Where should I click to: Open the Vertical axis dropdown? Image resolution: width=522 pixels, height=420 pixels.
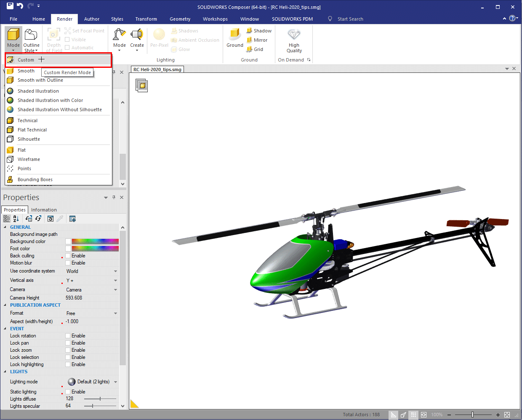click(115, 281)
